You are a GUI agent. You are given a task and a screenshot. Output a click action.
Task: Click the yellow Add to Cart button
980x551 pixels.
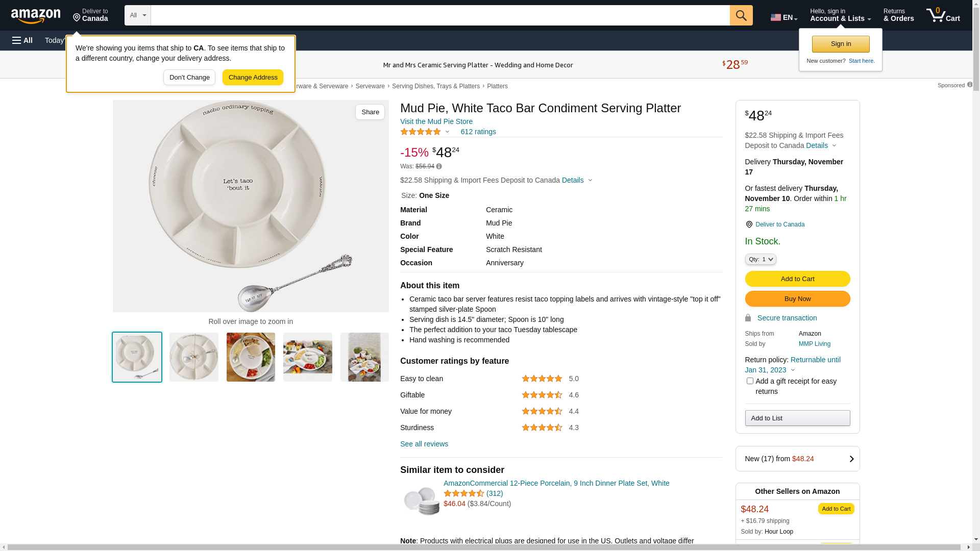click(x=797, y=279)
